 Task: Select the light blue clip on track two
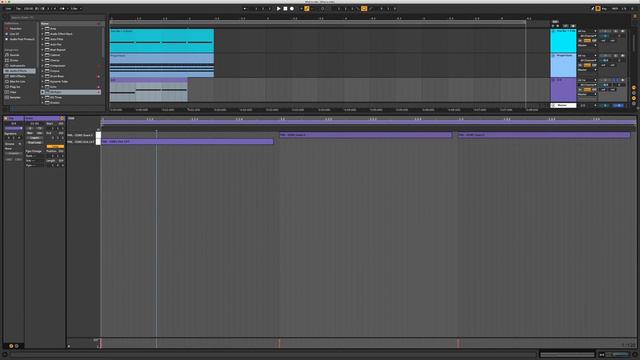click(162, 65)
